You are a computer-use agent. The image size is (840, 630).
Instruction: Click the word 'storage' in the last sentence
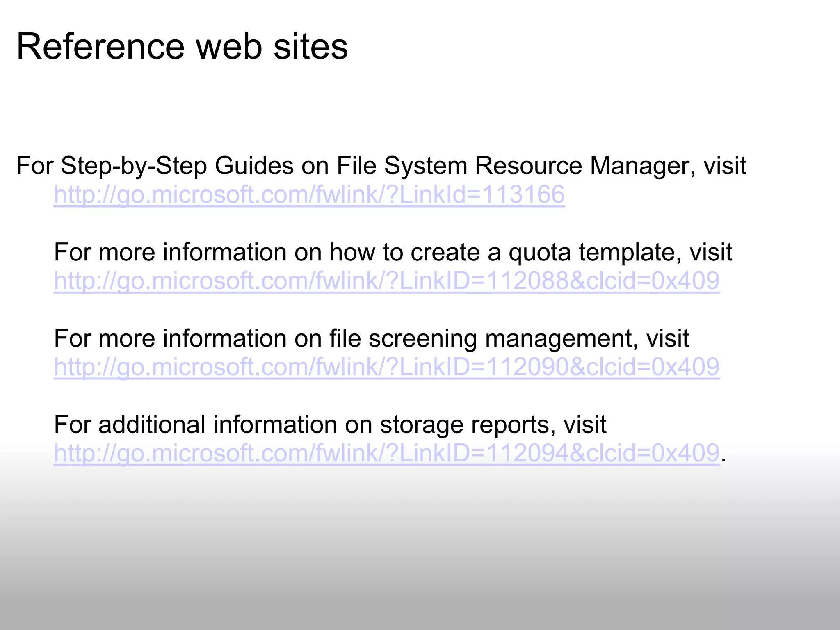click(421, 425)
